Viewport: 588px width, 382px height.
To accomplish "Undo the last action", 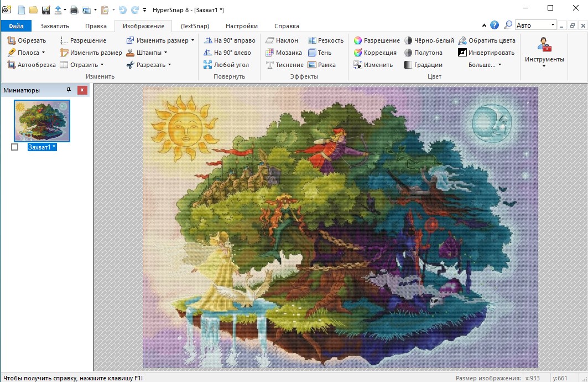I will [x=123, y=10].
